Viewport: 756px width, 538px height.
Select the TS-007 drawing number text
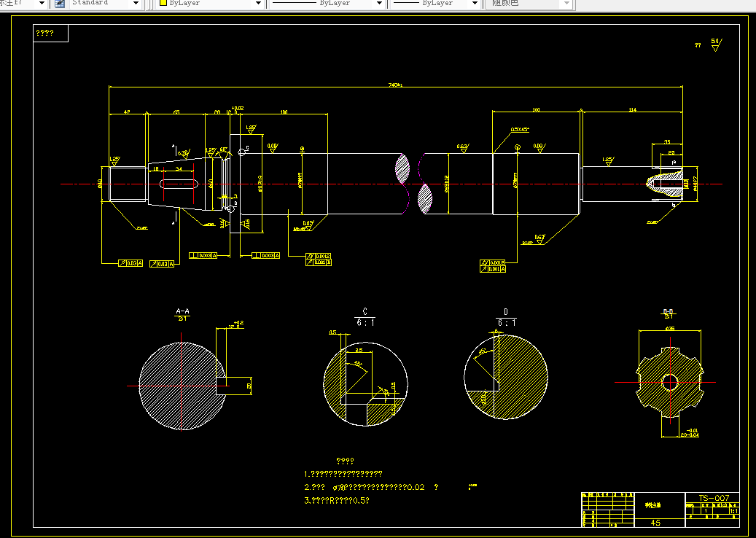pyautogui.click(x=714, y=497)
